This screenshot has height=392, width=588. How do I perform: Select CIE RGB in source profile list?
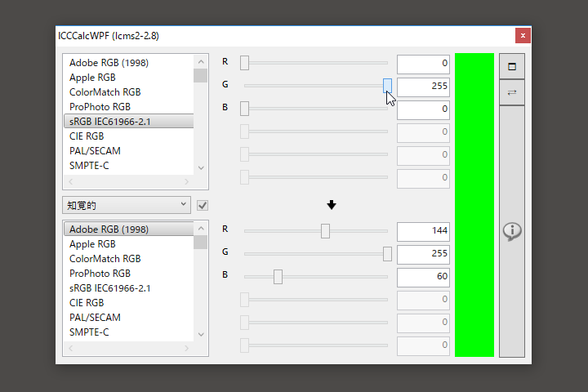point(129,136)
